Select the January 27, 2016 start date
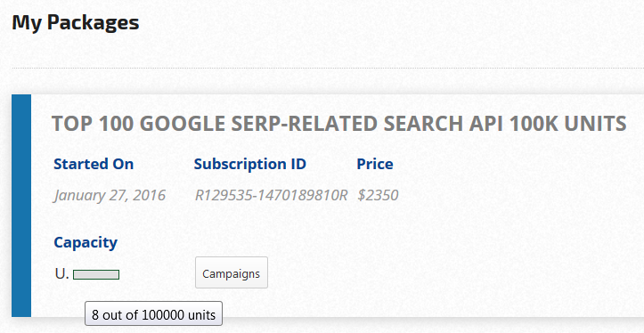Image resolution: width=644 pixels, height=333 pixels. (x=110, y=195)
